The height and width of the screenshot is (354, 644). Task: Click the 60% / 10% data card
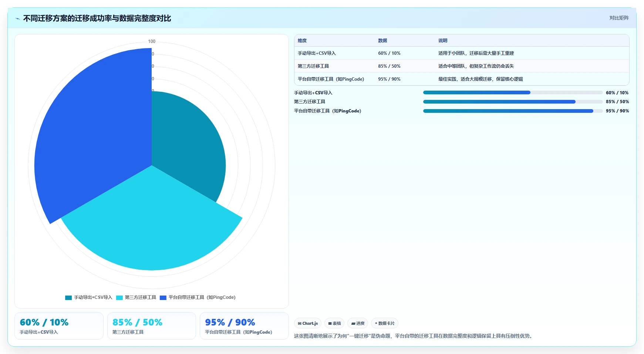(x=59, y=326)
